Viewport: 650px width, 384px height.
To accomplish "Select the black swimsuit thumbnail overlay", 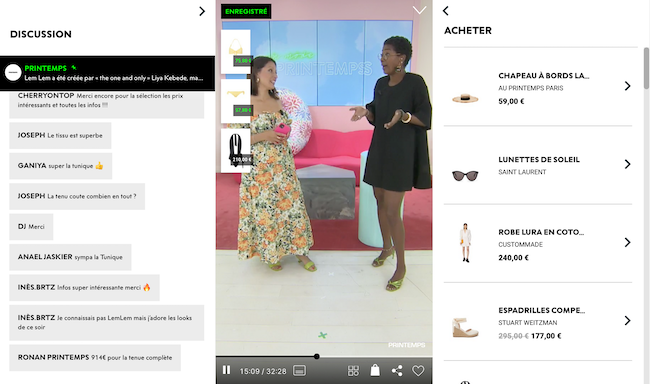I will [236, 151].
